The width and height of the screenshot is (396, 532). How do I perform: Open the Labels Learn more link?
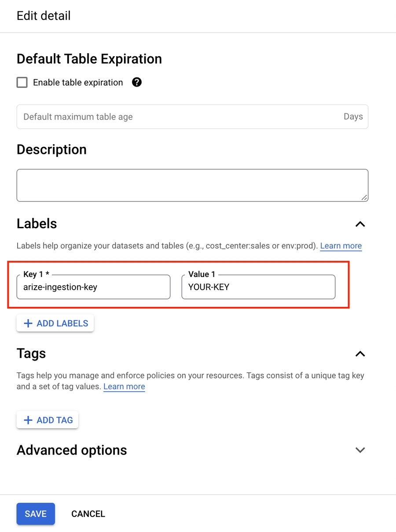[x=341, y=246]
